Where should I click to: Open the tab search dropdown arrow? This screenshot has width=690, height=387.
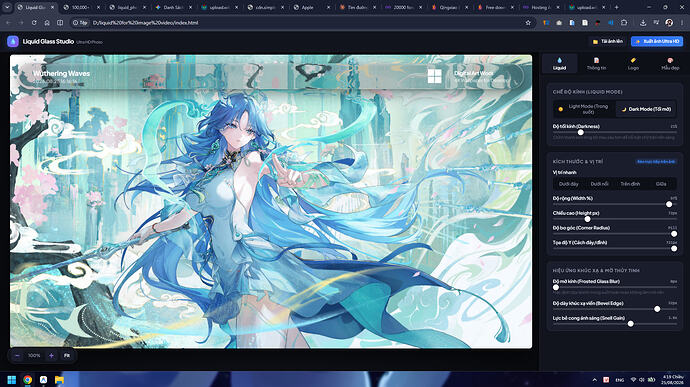pos(7,7)
